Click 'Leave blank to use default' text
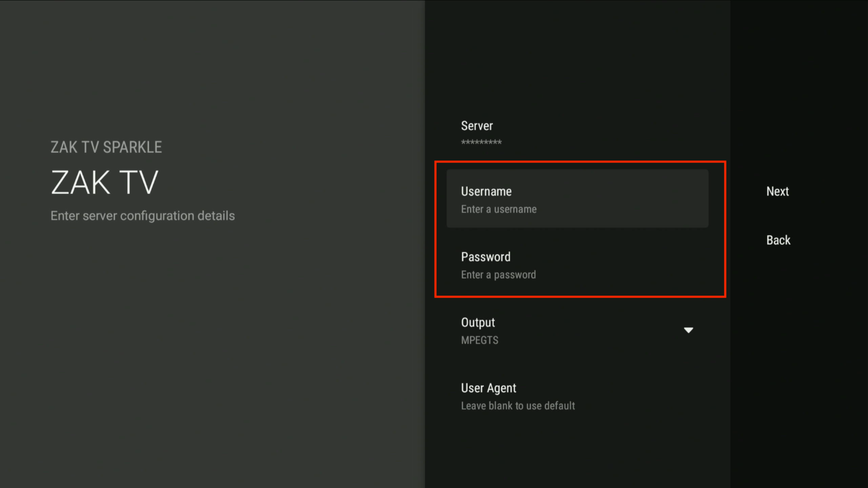This screenshot has height=488, width=868. point(518,406)
